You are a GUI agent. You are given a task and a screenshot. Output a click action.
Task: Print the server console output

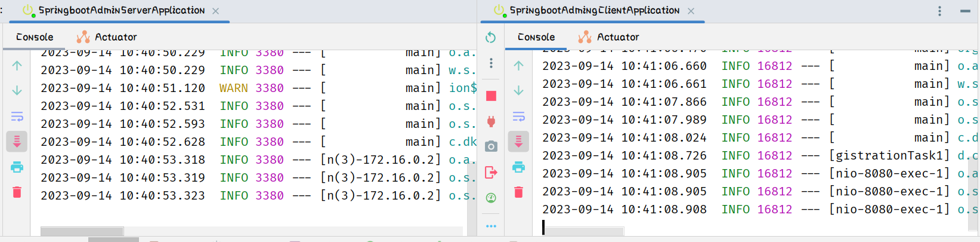(17, 167)
